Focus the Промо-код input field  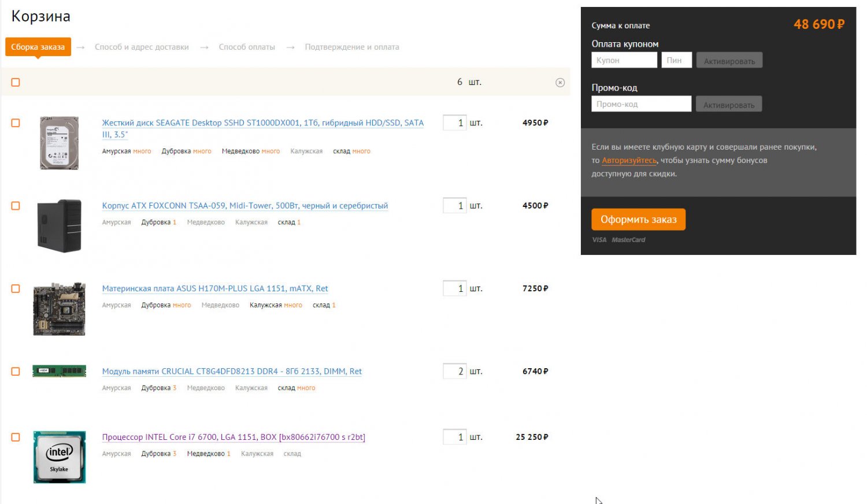(x=642, y=104)
